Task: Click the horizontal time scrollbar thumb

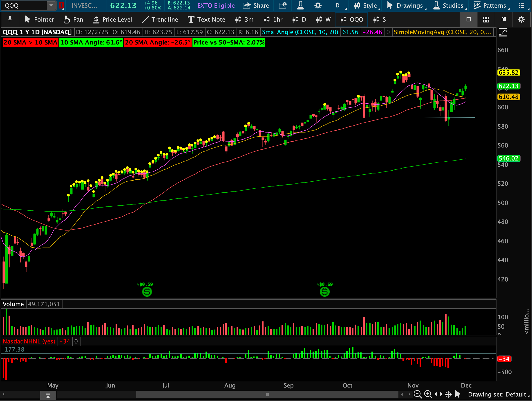Action: pyautogui.click(x=267, y=394)
